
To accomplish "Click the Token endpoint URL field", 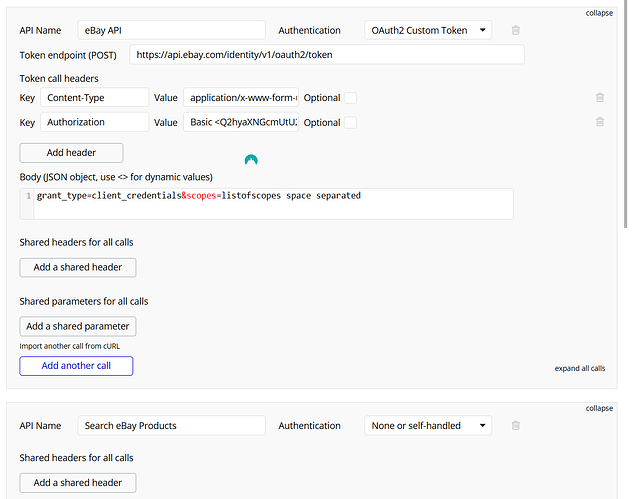I will (326, 55).
